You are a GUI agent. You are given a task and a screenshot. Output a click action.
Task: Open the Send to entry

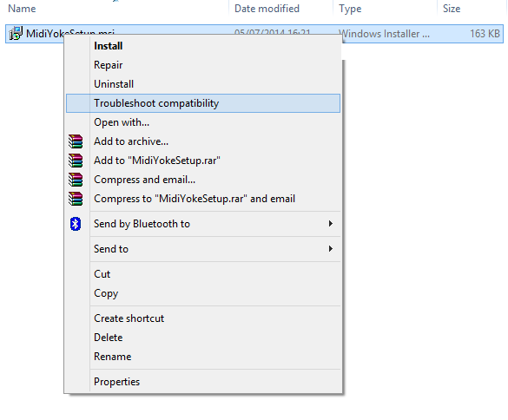[x=203, y=249]
